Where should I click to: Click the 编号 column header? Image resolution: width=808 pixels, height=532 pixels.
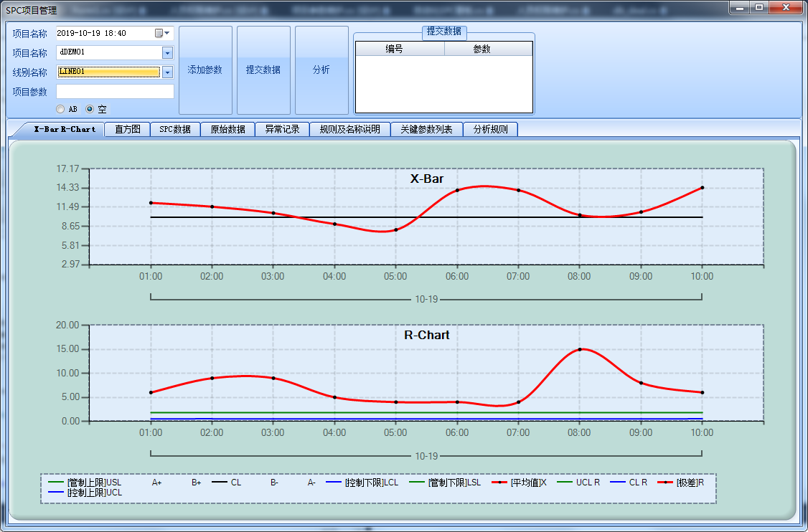tap(400, 49)
